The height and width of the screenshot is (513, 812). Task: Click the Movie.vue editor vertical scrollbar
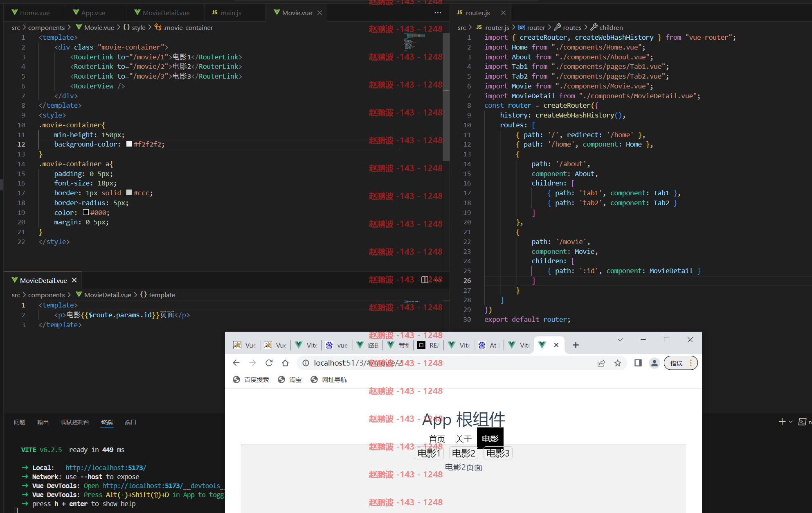(446, 97)
